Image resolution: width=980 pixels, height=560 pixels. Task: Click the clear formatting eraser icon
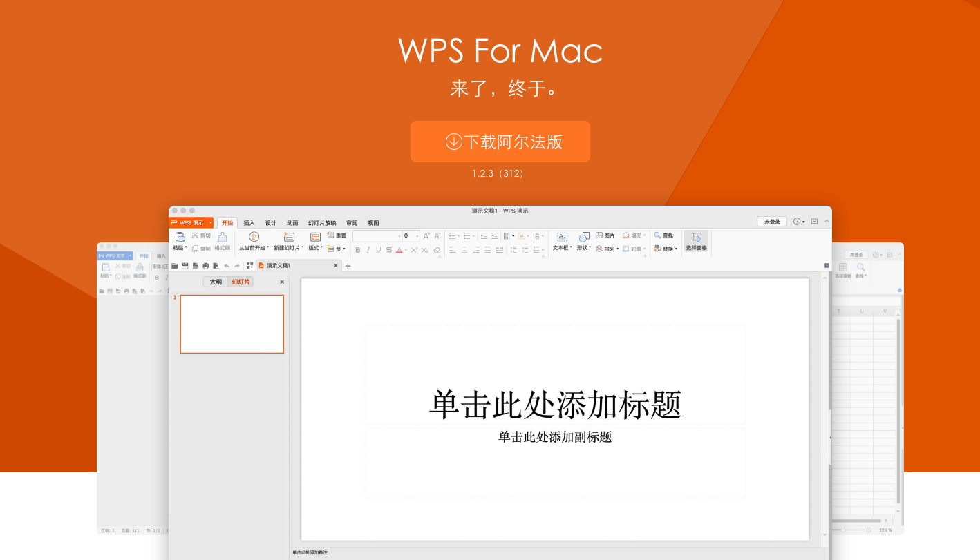coord(437,250)
